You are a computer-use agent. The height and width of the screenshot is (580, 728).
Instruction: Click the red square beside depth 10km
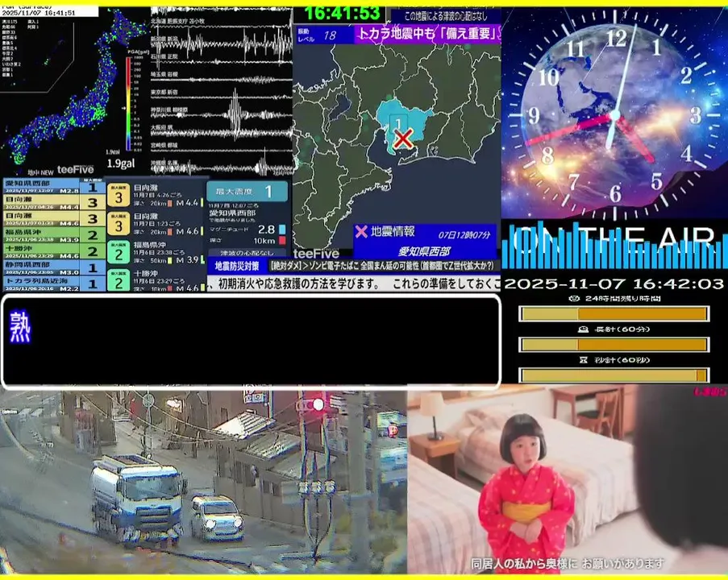(282, 240)
